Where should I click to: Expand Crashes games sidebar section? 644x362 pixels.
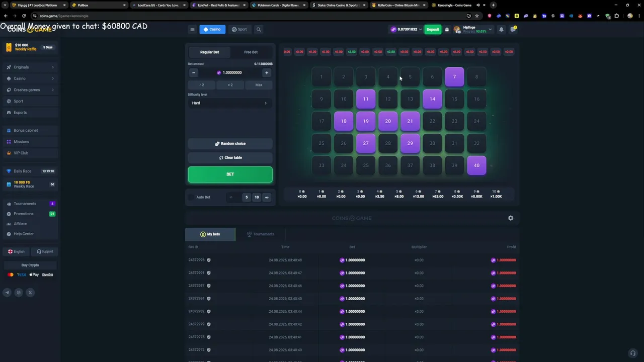coord(30,90)
